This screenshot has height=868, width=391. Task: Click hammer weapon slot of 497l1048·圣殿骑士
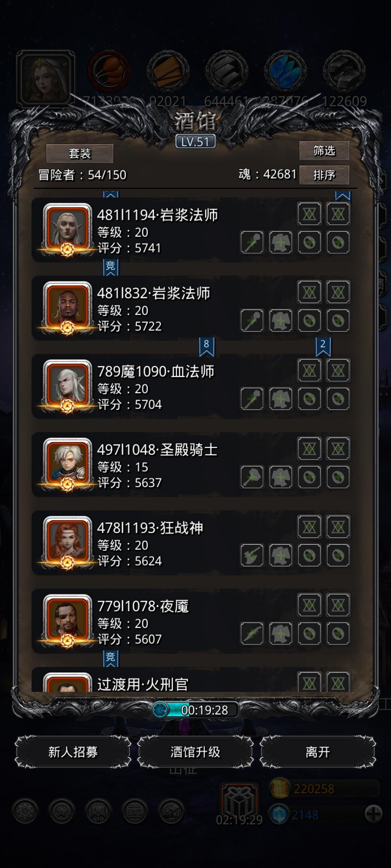(x=252, y=477)
